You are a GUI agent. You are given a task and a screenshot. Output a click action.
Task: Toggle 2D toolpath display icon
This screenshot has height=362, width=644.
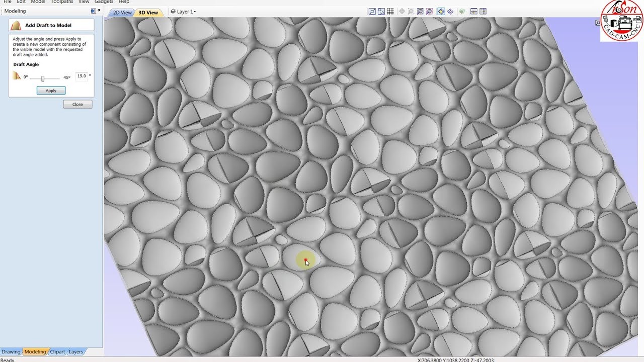[x=441, y=12]
